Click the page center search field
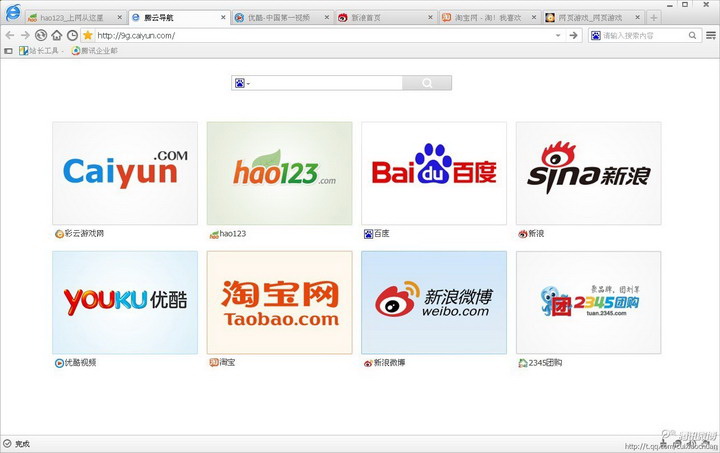The image size is (720, 453). point(327,83)
